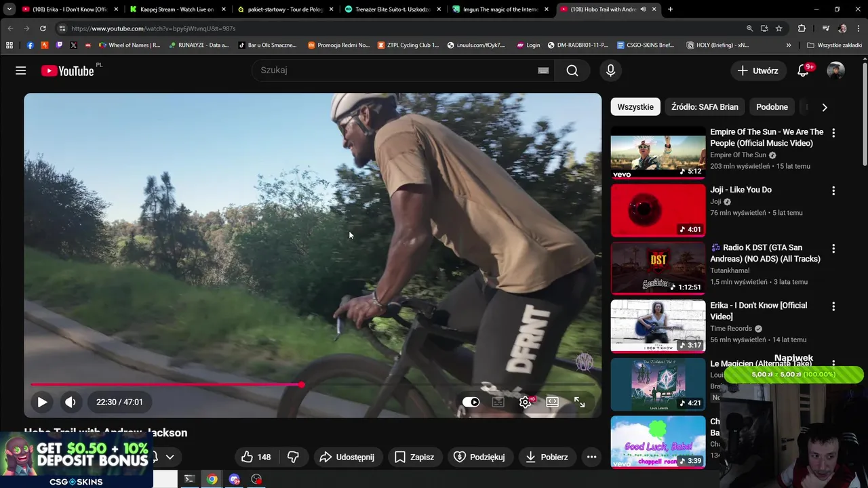868x488 pixels.
Task: Open options menu for Joji video
Action: click(x=833, y=191)
